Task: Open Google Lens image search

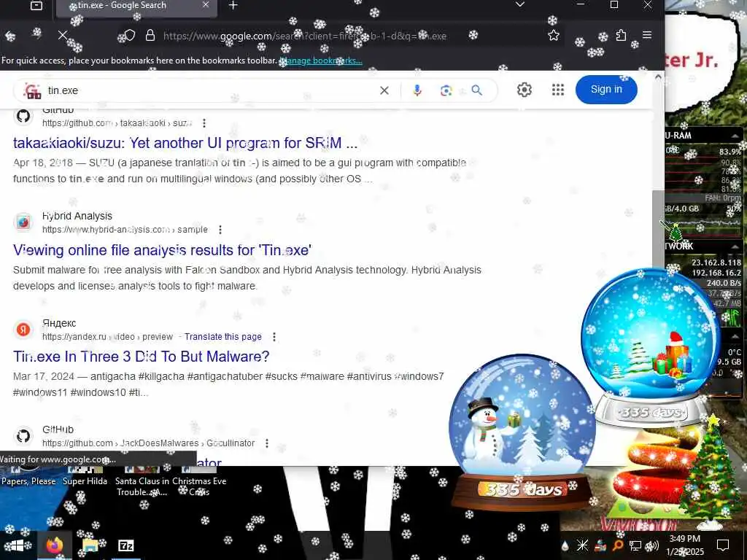Action: click(x=446, y=90)
